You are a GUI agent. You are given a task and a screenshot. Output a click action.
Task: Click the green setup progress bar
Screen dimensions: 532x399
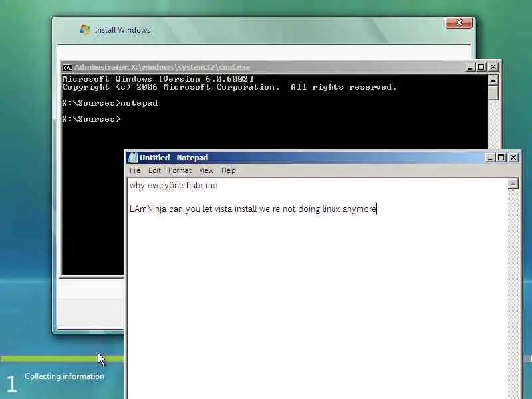(62, 358)
